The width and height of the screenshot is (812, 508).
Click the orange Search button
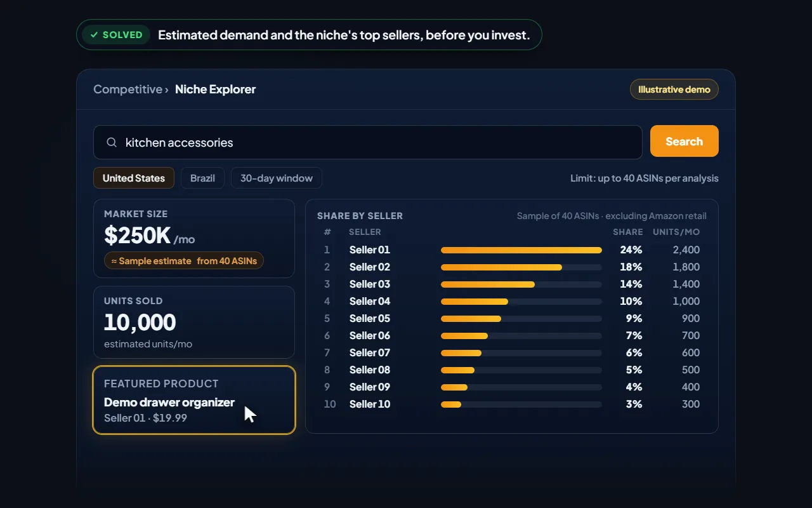tap(684, 141)
